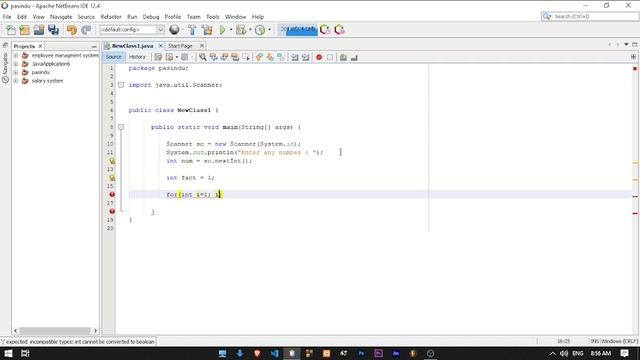Viewport: 640px width, 360px height.
Task: Stop macro recording square icon
Action: pyautogui.click(x=330, y=58)
